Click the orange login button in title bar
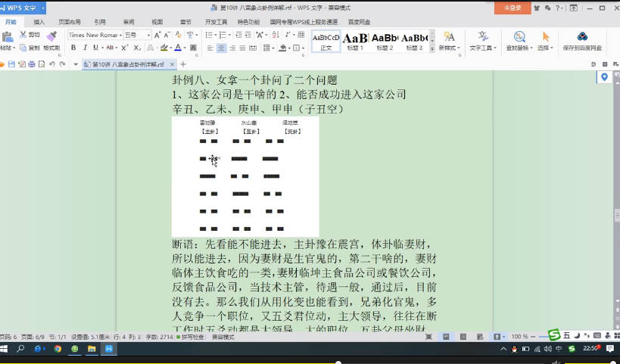The image size is (620, 364). 513,8
